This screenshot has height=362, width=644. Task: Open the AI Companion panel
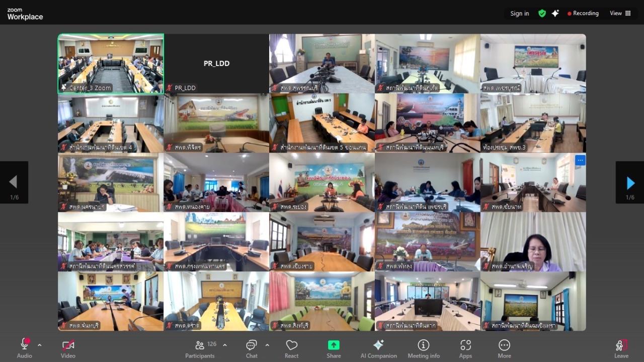378,349
